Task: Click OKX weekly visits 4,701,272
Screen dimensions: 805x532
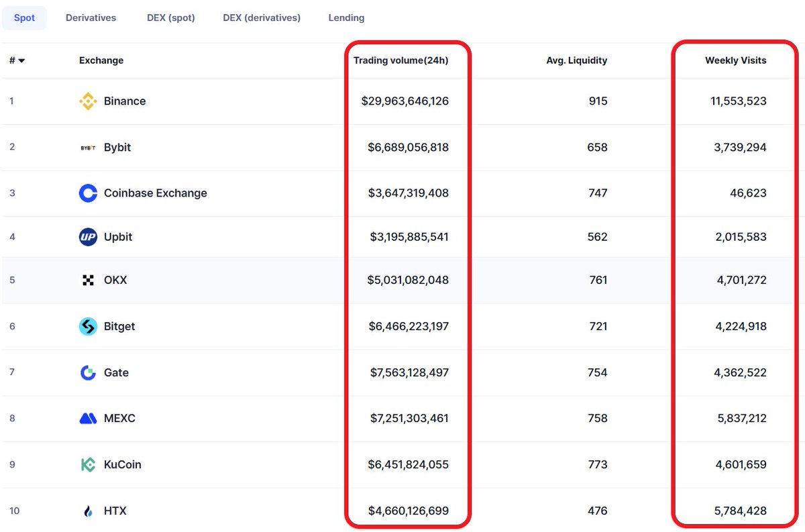Action: (x=741, y=280)
